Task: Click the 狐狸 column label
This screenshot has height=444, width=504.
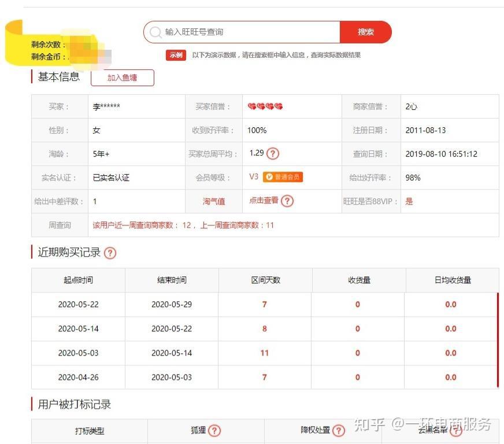Action: pos(198,430)
